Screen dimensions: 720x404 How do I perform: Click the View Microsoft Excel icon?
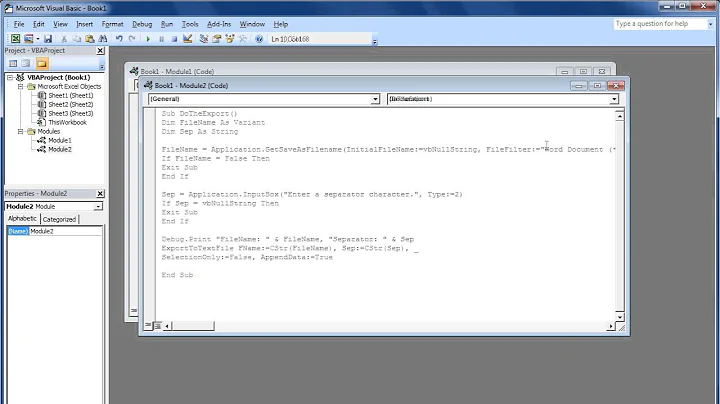16,39
